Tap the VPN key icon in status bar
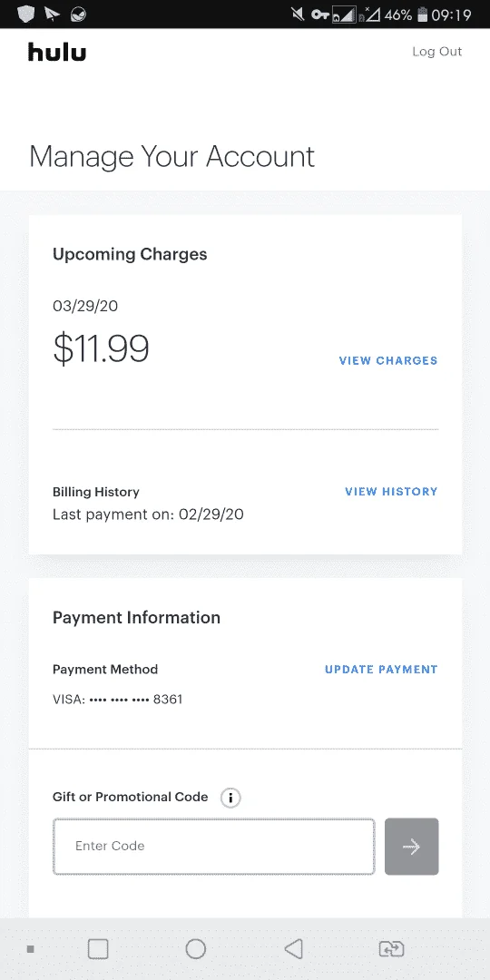 click(320, 15)
